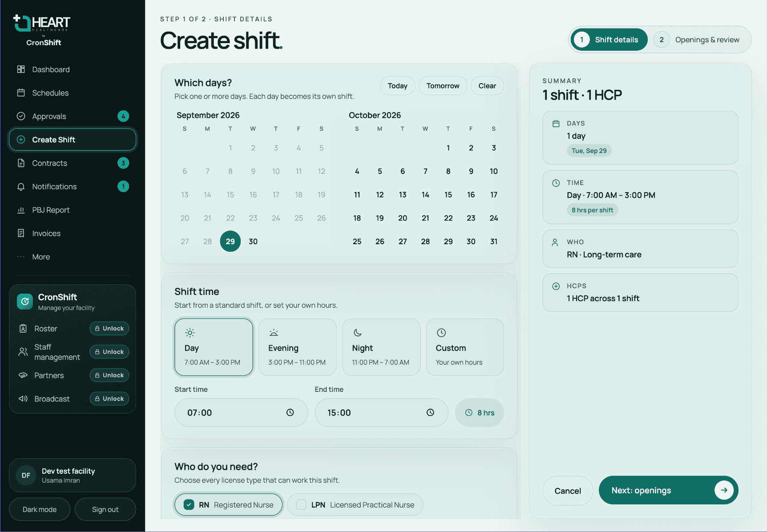The image size is (767, 532).
Task: Deselect September 29 on the calendar
Action: (230, 241)
